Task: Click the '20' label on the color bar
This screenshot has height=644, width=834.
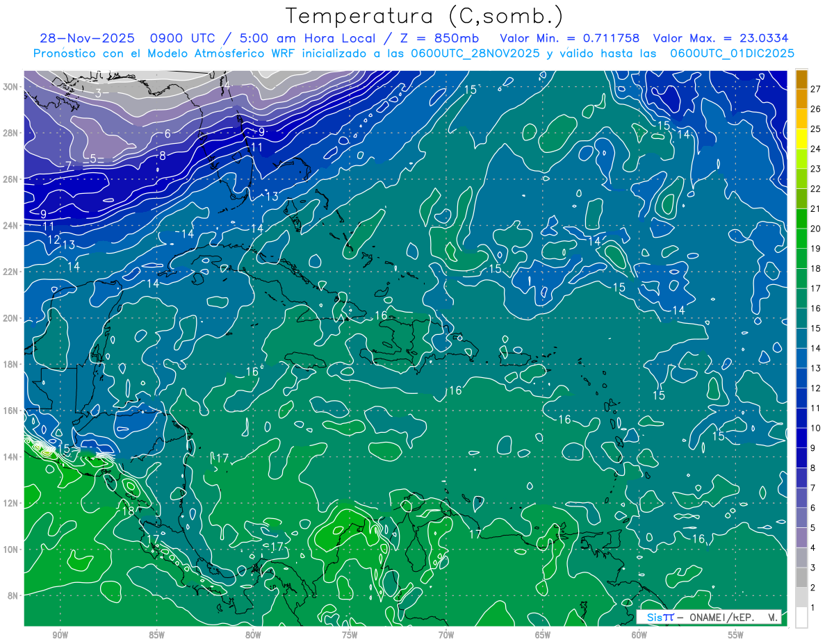Action: [816, 229]
